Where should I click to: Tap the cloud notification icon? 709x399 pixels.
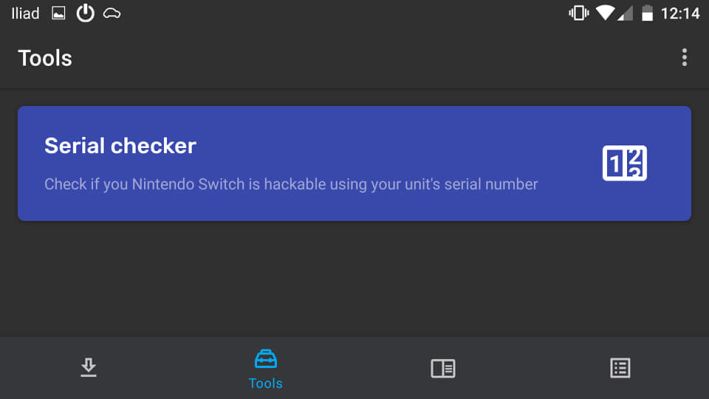[112, 14]
